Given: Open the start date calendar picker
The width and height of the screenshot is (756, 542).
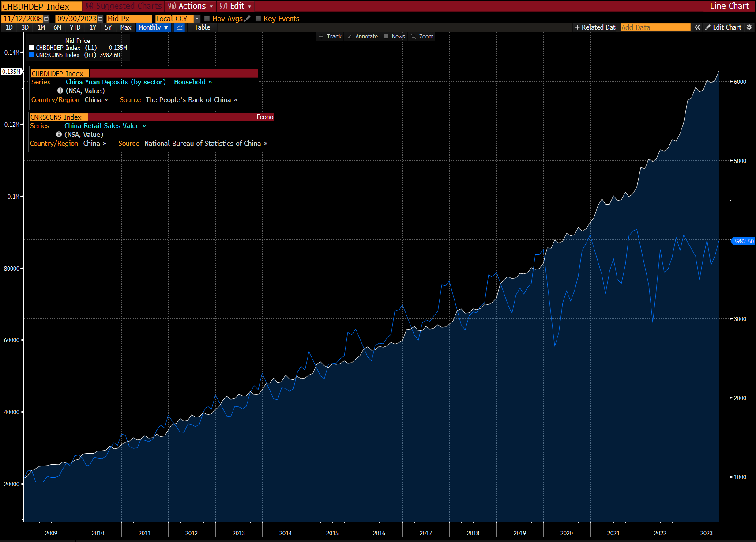Looking at the screenshot, I should point(46,19).
